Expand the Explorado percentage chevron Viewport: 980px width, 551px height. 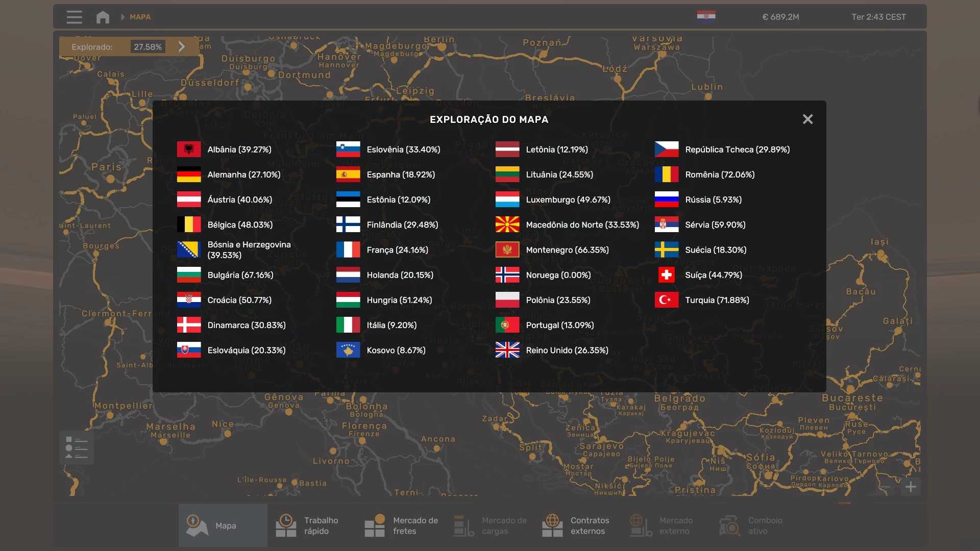point(182,46)
